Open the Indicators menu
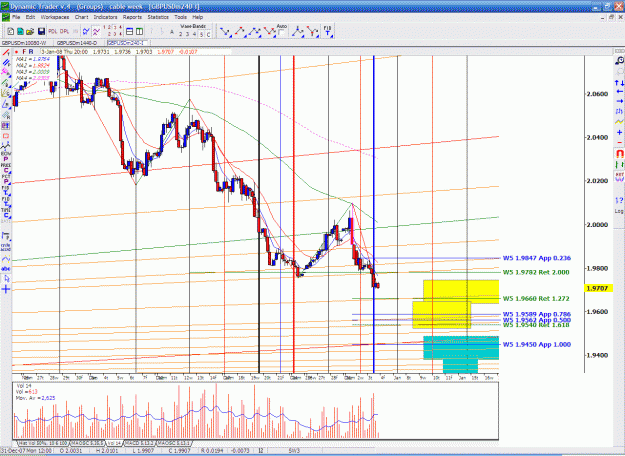Screen dimensions: 625x456 point(106,17)
